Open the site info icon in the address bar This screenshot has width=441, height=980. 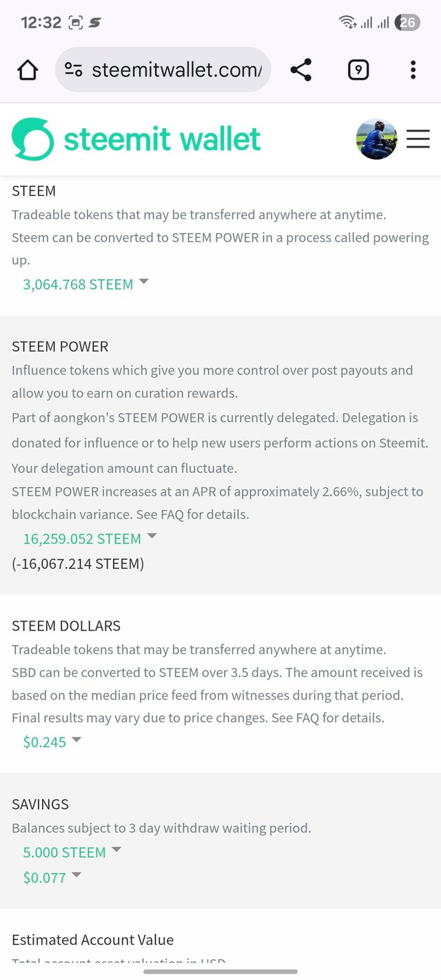click(73, 70)
